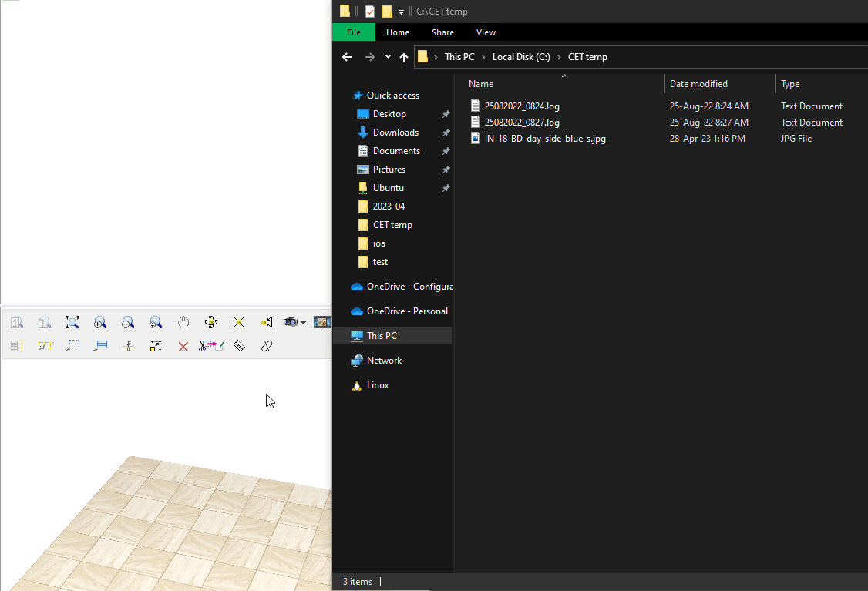The width and height of the screenshot is (868, 591).
Task: Select the dynamic zoom magnifier with up-down arrows
Action: (156, 322)
